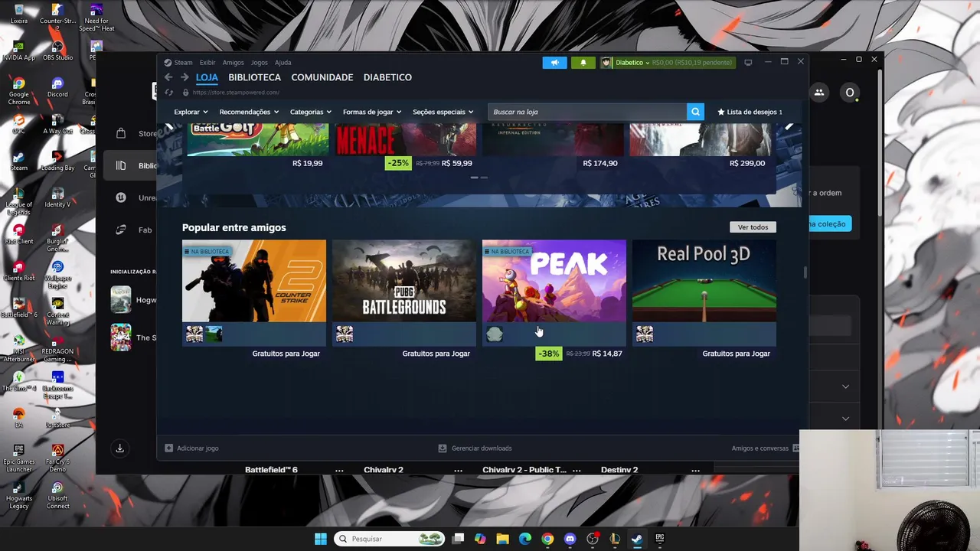Open options dots next to Battlefield 6
The image size is (980, 551).
point(339,470)
